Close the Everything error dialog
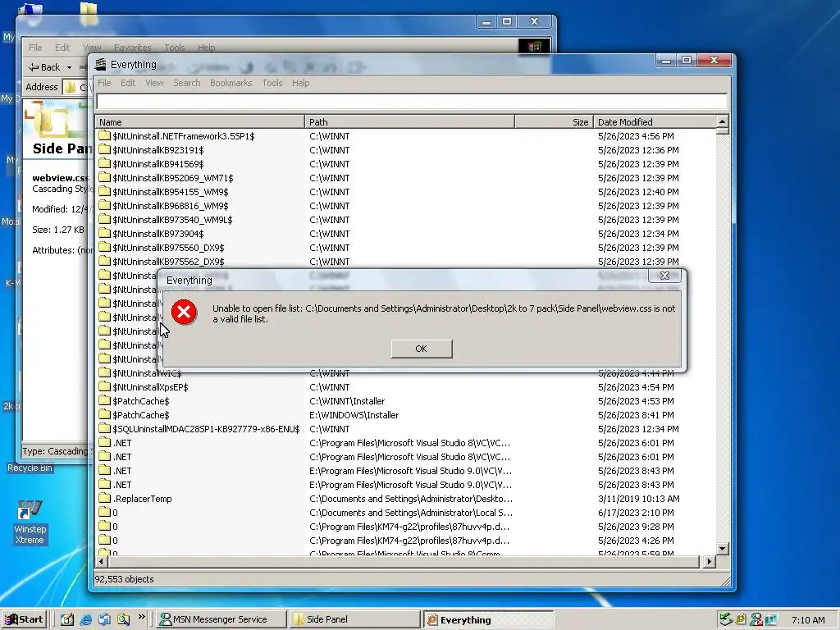Viewport: 840px width, 630px height. pyautogui.click(x=664, y=276)
